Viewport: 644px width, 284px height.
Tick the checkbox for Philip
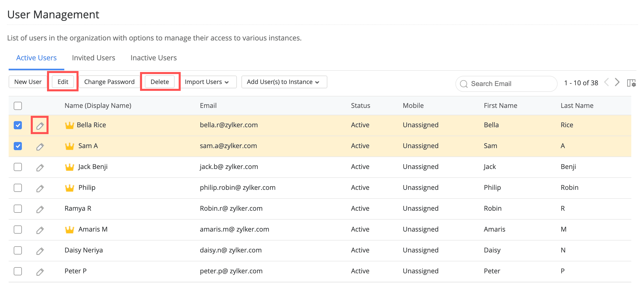[18, 188]
